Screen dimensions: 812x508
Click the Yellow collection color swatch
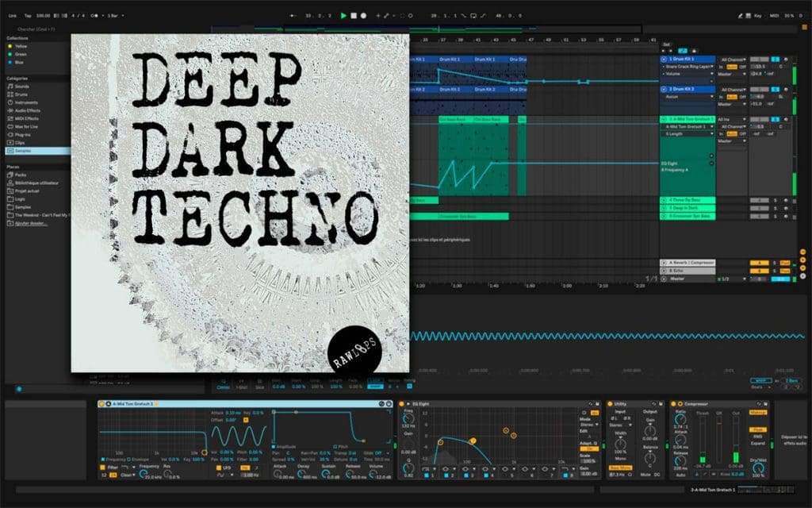pyautogui.click(x=10, y=45)
